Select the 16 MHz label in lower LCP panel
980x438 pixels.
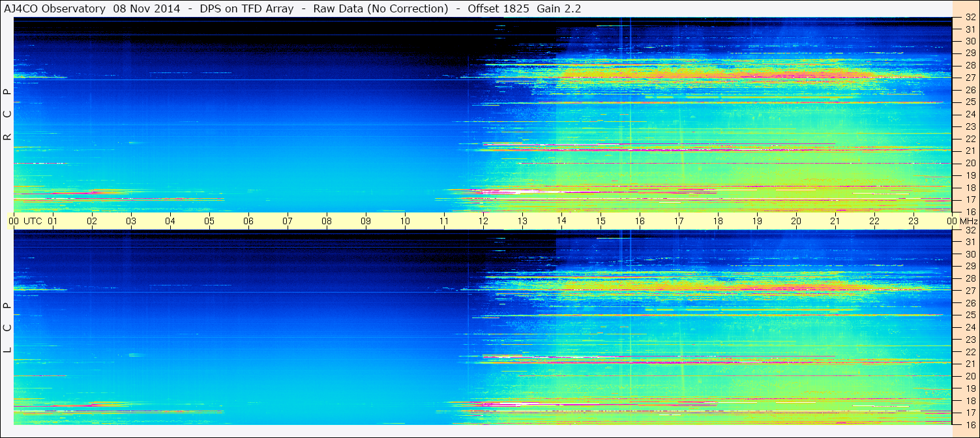click(970, 424)
